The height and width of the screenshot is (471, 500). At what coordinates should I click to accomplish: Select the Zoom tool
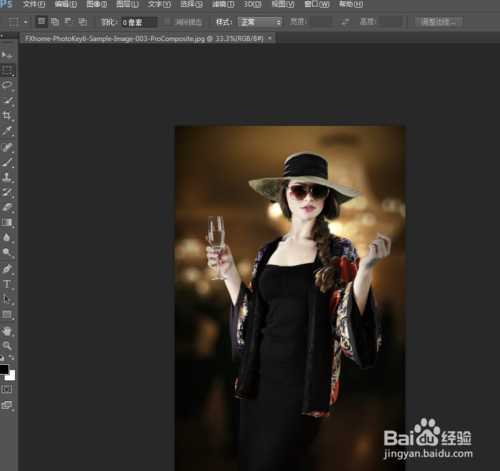coord(7,346)
